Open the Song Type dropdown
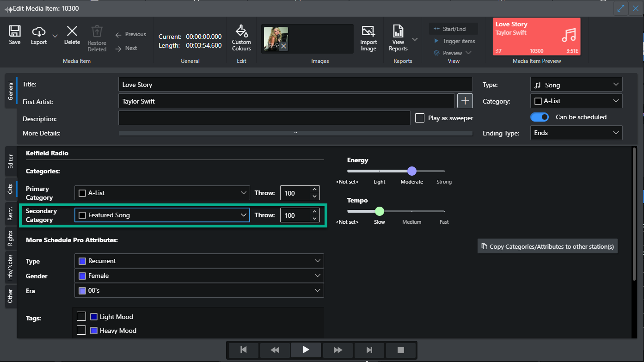 pos(576,85)
